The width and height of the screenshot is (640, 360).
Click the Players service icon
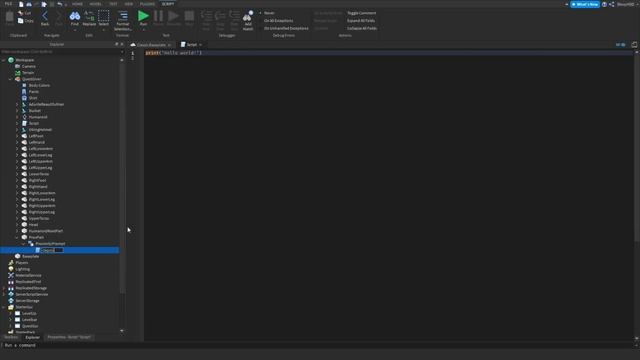pyautogui.click(x=11, y=262)
